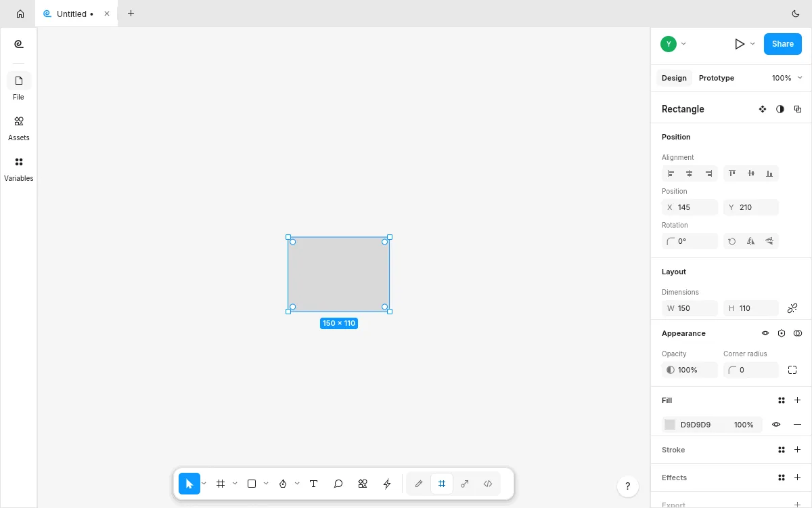Screen dimensions: 812x508
Task: Switch to Draw mode pencil
Action: point(419,484)
